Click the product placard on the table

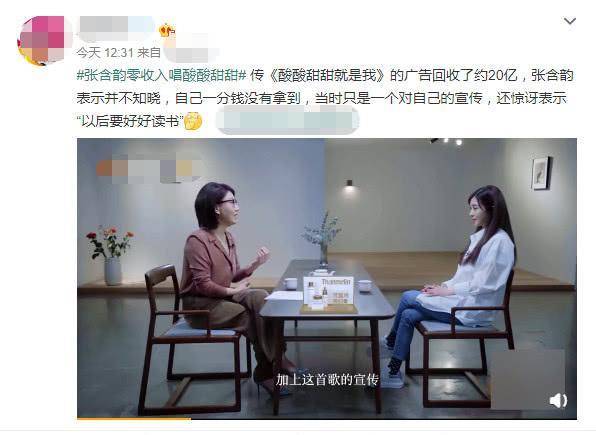click(x=328, y=292)
